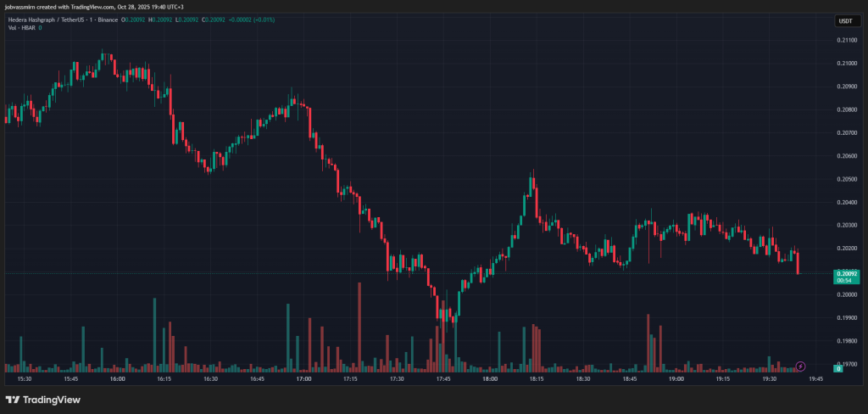
Task: Click the 19:30 time axis label
Action: 769,379
